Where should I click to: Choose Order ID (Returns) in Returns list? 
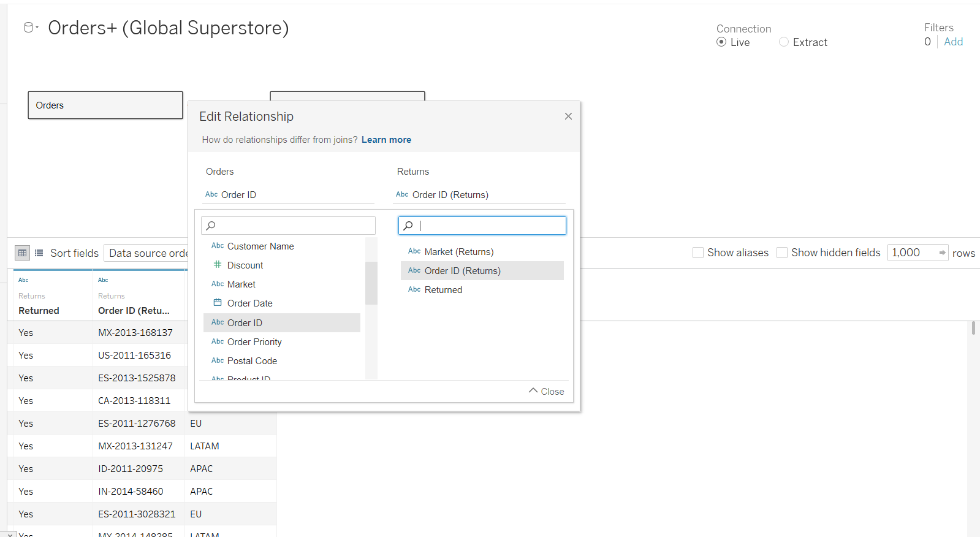point(482,271)
